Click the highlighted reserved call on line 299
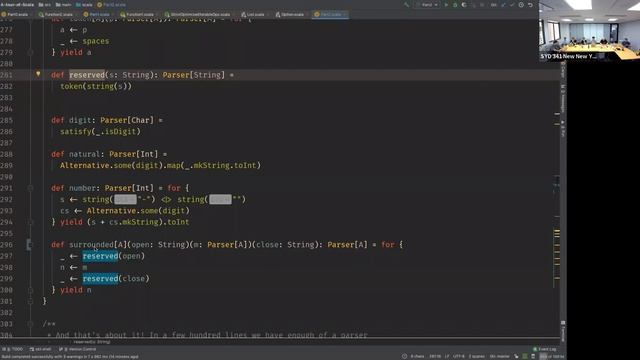The height and width of the screenshot is (360, 640). pyautogui.click(x=100, y=278)
